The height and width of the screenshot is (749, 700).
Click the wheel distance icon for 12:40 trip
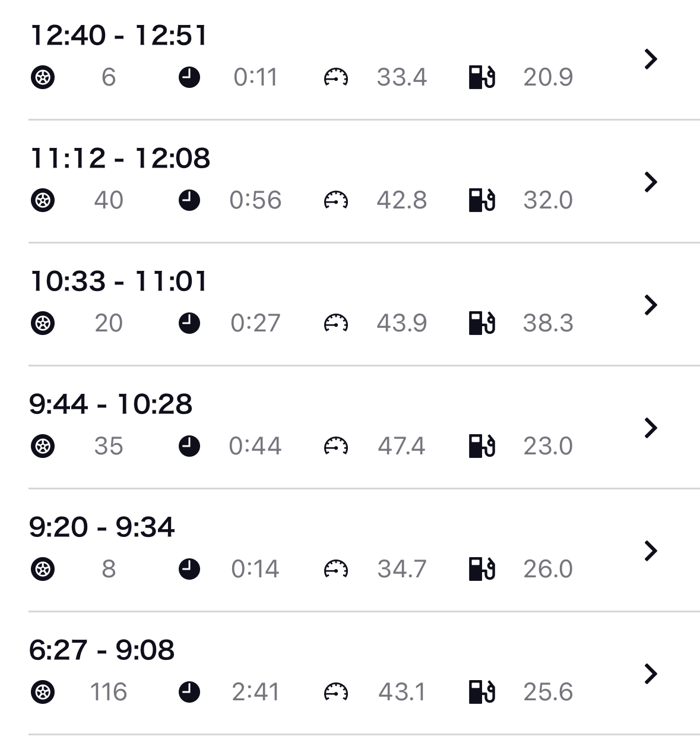[43, 77]
